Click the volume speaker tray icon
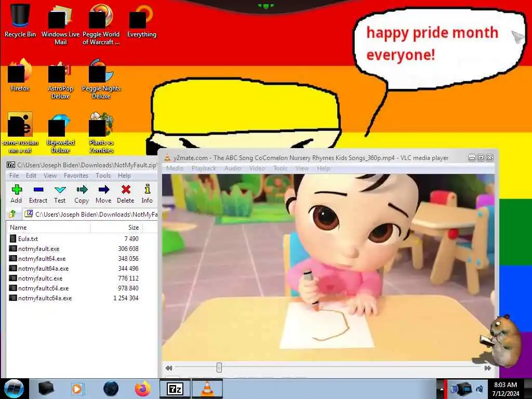Viewport: 532px width, 399px height. tap(480, 389)
